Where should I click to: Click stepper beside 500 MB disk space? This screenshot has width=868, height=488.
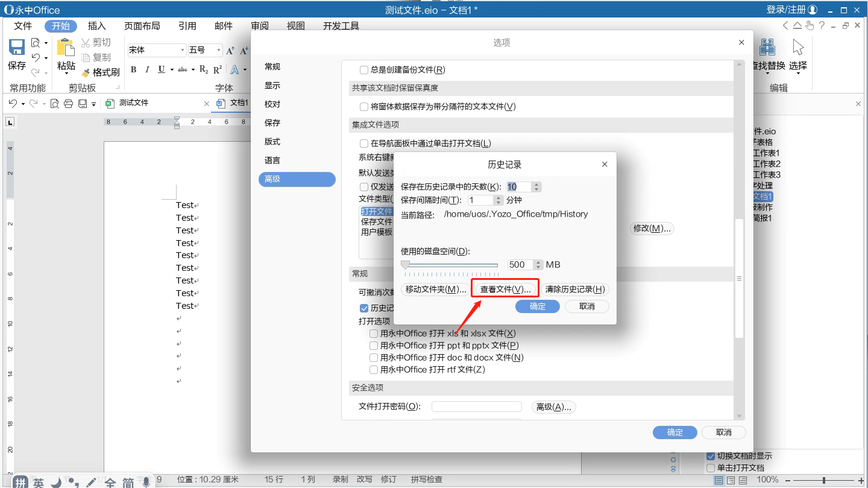pos(537,265)
